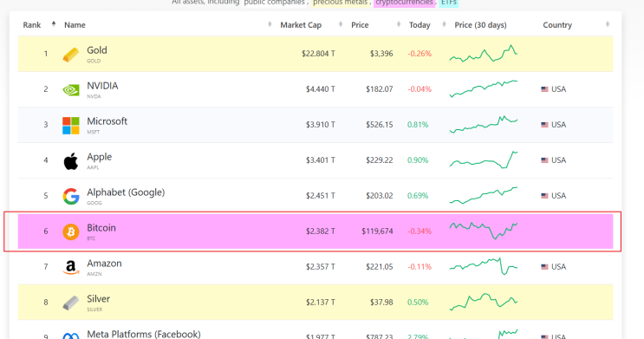
Task: Click Microsoft market cap $3.910 T
Action: (321, 125)
